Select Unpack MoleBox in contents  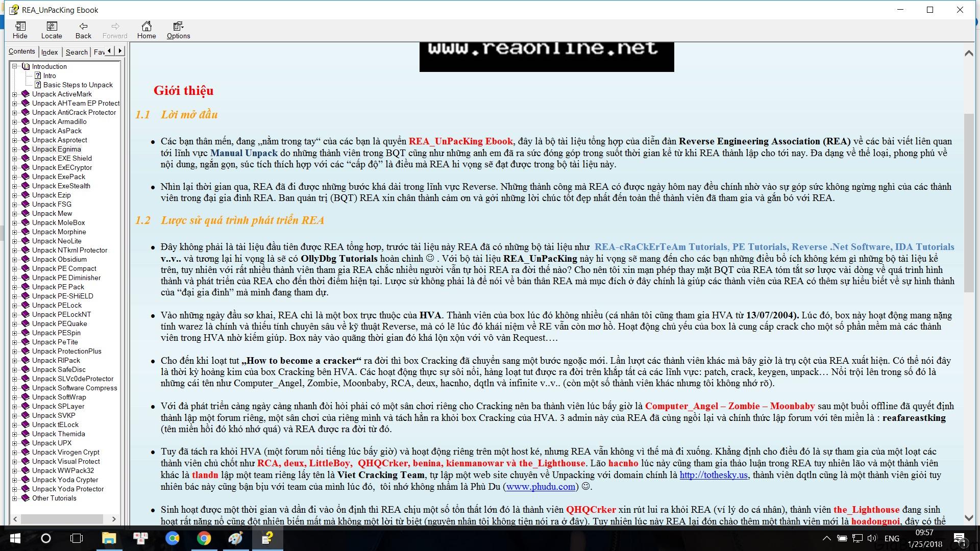pos(59,222)
